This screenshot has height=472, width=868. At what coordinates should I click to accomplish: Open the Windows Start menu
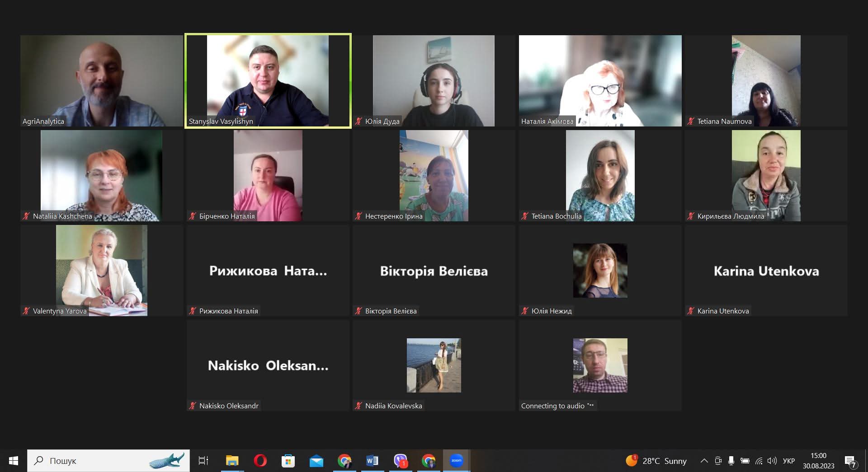coord(13,461)
